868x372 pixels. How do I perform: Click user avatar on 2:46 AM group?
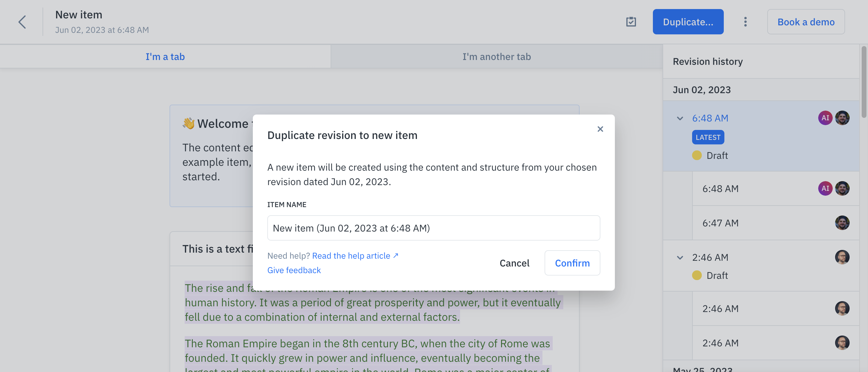[x=842, y=257]
